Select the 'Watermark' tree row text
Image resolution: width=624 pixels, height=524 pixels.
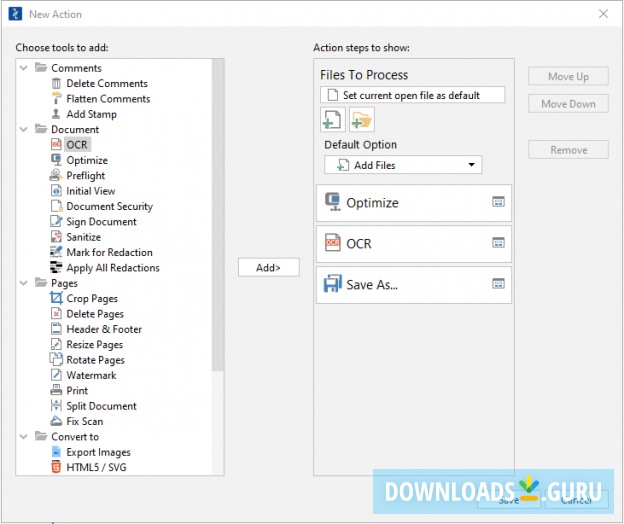(x=91, y=375)
